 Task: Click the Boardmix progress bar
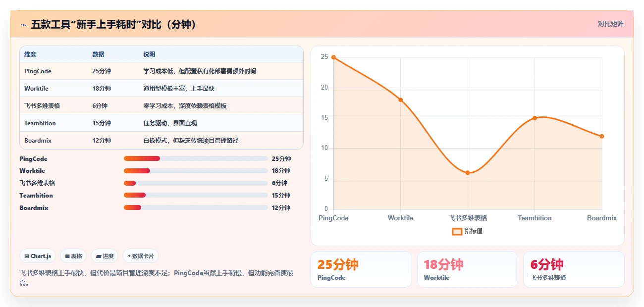click(196, 207)
